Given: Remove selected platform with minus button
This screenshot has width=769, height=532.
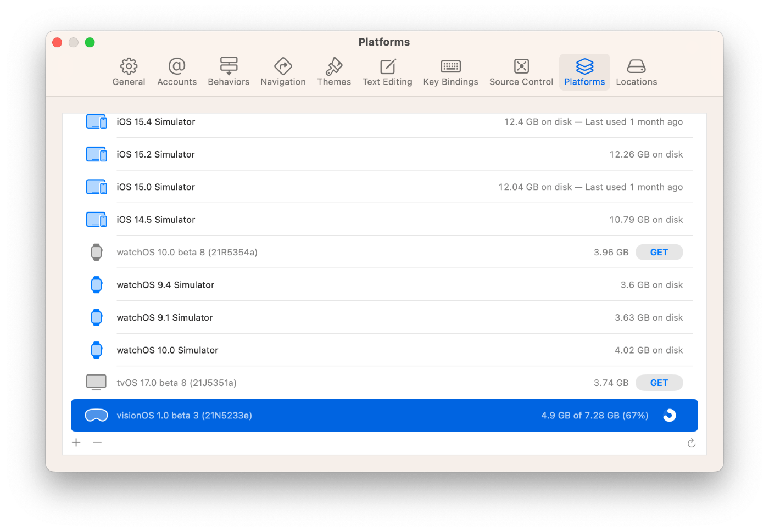Looking at the screenshot, I should 97,443.
